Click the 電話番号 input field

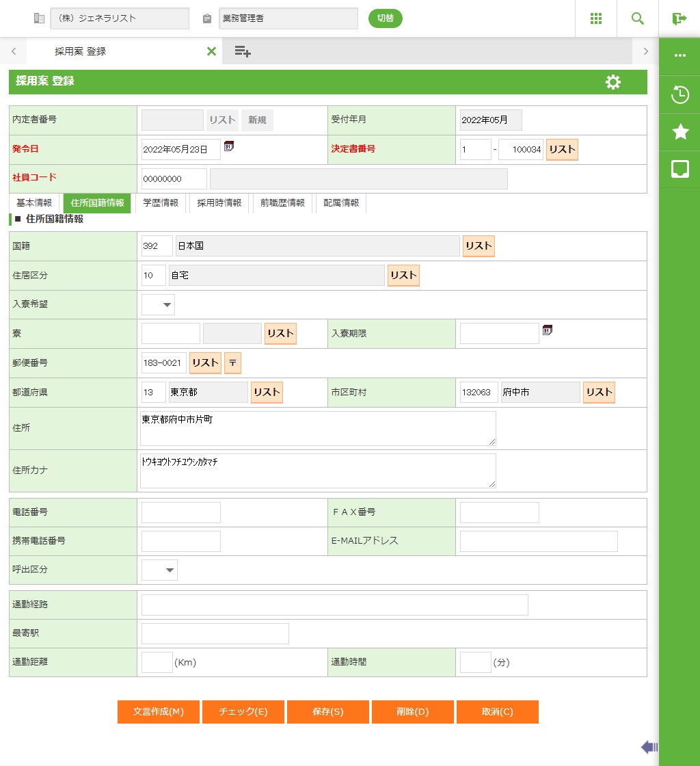coord(181,512)
